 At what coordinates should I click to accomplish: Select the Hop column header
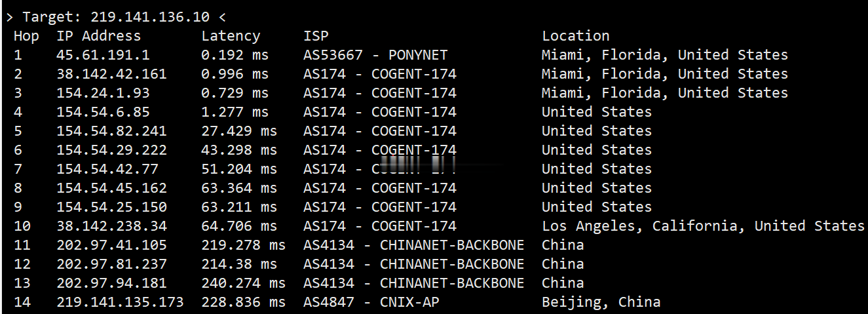[x=26, y=36]
